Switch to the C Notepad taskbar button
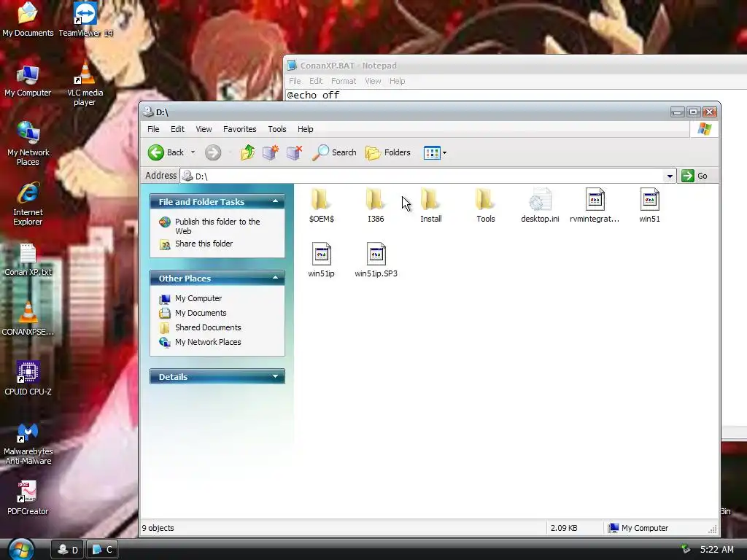The width and height of the screenshot is (747, 560). pyautogui.click(x=102, y=550)
